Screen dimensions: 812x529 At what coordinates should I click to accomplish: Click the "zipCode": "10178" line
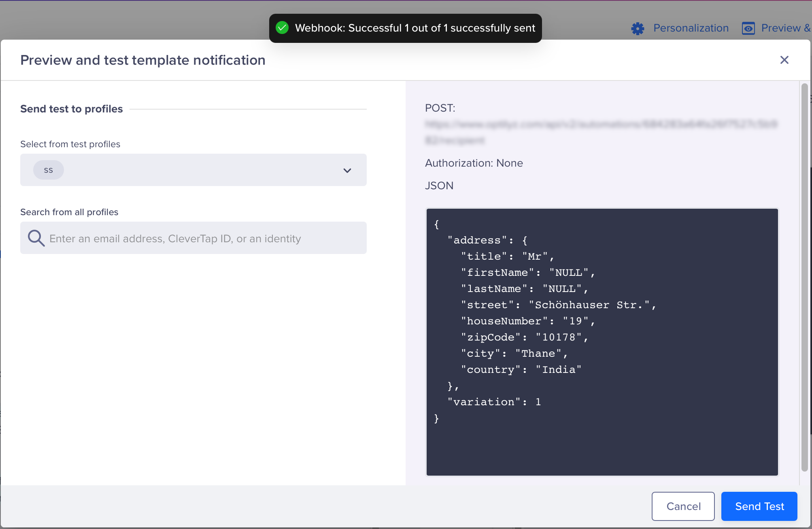click(x=524, y=337)
